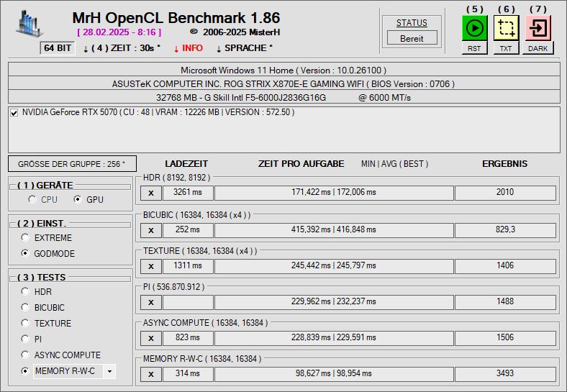The height and width of the screenshot is (392, 567).
Task: Click the PI result value 1488
Action: pos(505,302)
